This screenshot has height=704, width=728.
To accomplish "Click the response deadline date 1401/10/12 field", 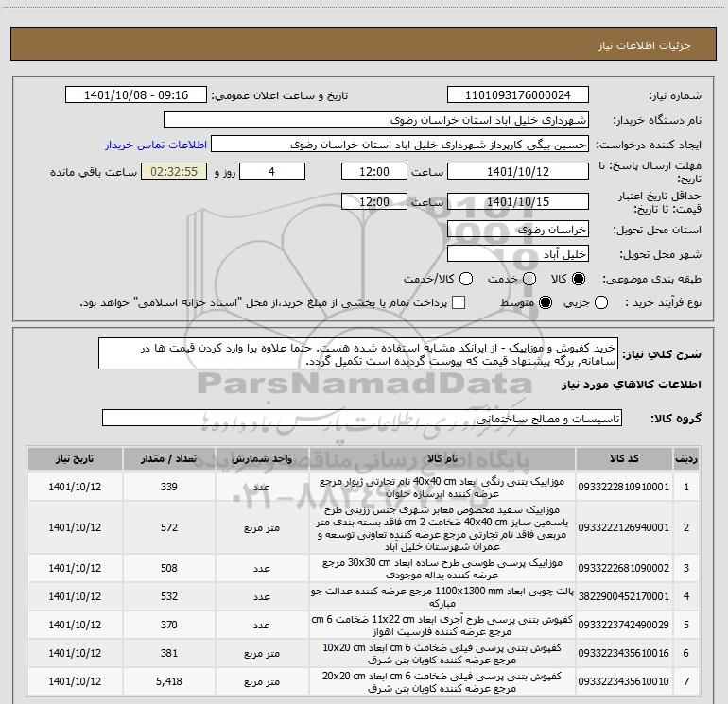I will 518,172.
